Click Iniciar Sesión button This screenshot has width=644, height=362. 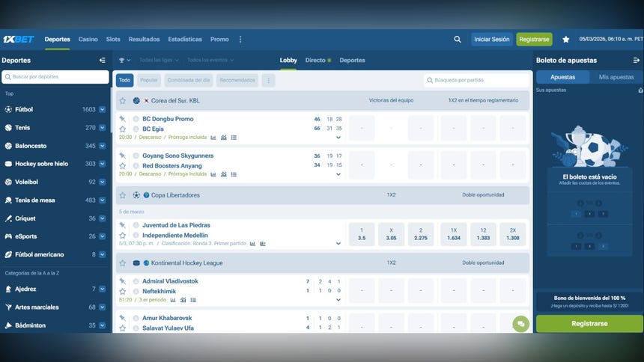pos(492,40)
